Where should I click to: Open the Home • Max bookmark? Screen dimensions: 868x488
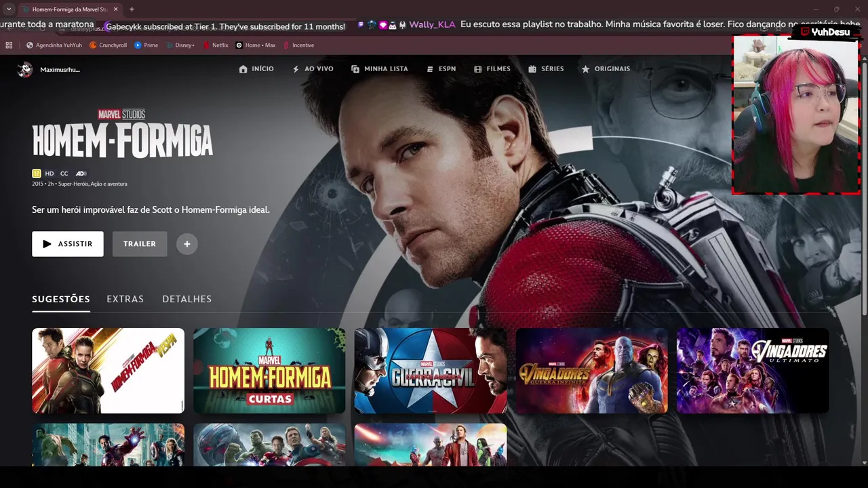[x=256, y=45]
